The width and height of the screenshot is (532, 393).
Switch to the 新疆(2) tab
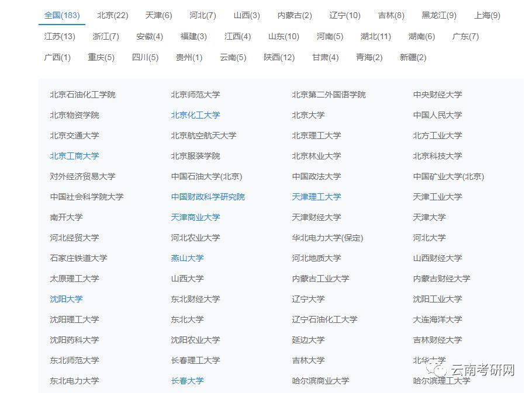coord(413,58)
